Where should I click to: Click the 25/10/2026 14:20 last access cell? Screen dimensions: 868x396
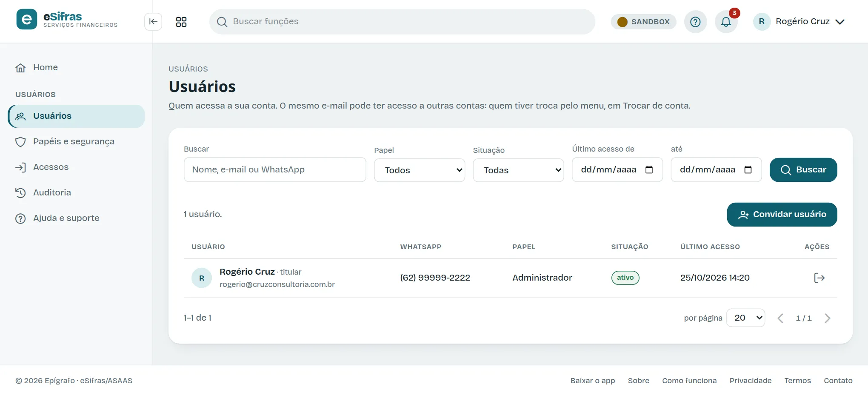(715, 278)
